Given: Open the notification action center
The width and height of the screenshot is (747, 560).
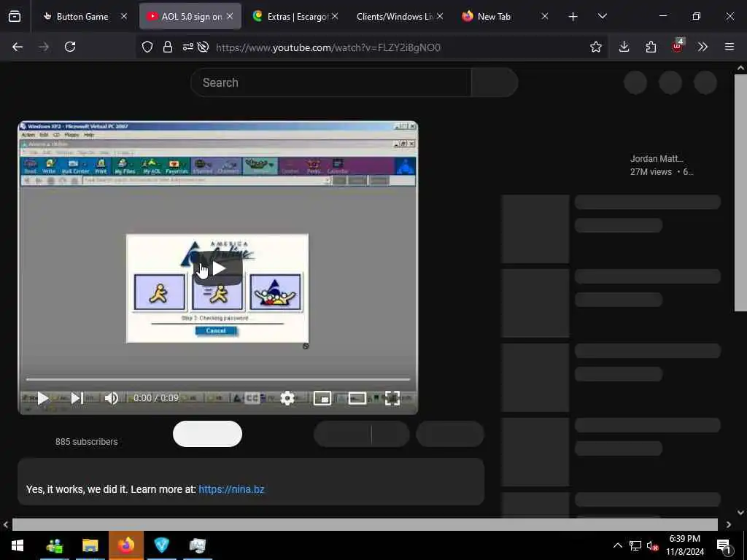Looking at the screenshot, I should click(x=724, y=545).
